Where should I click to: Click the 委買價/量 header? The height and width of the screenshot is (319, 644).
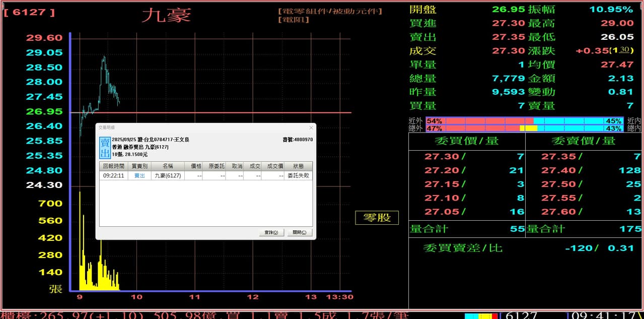(467, 141)
